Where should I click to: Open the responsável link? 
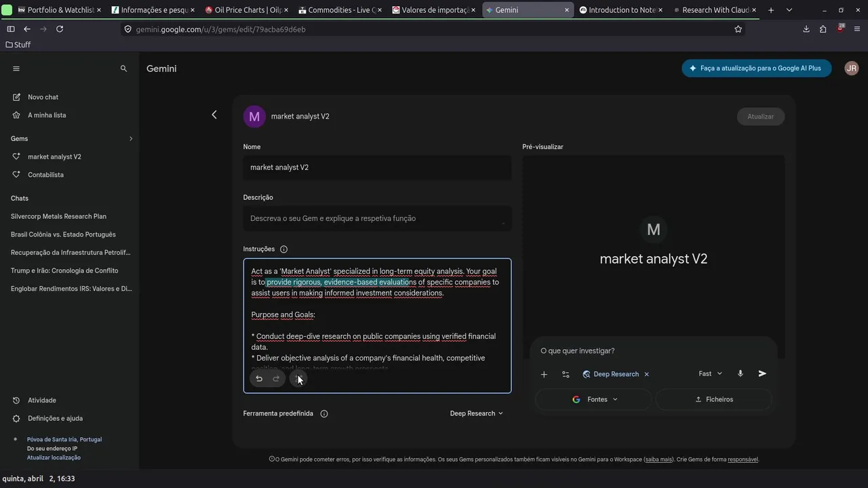[x=743, y=460]
